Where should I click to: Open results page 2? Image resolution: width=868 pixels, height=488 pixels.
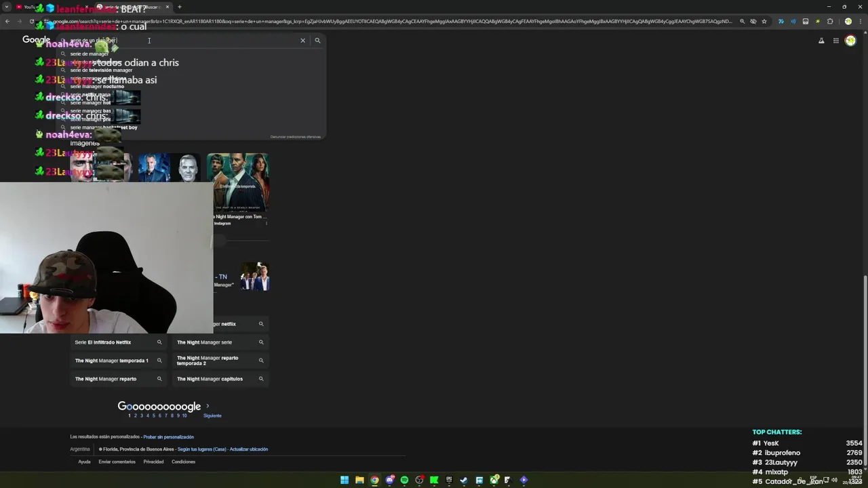point(135,415)
